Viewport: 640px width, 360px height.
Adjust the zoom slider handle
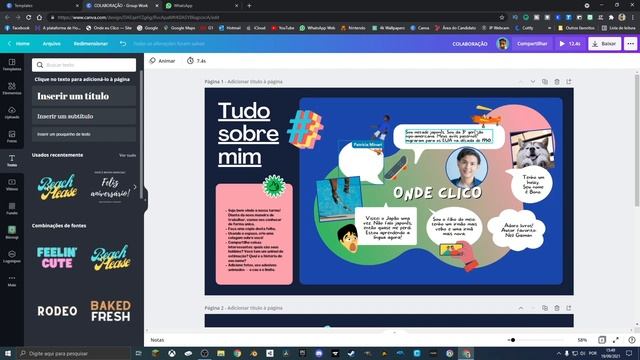coord(513,340)
